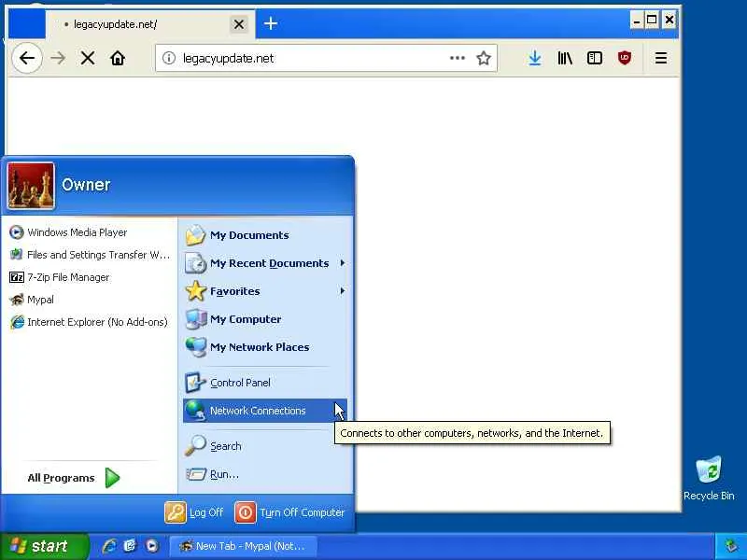Click Turn Off Computer button
Viewport: 747px width, 560px height.
289,512
